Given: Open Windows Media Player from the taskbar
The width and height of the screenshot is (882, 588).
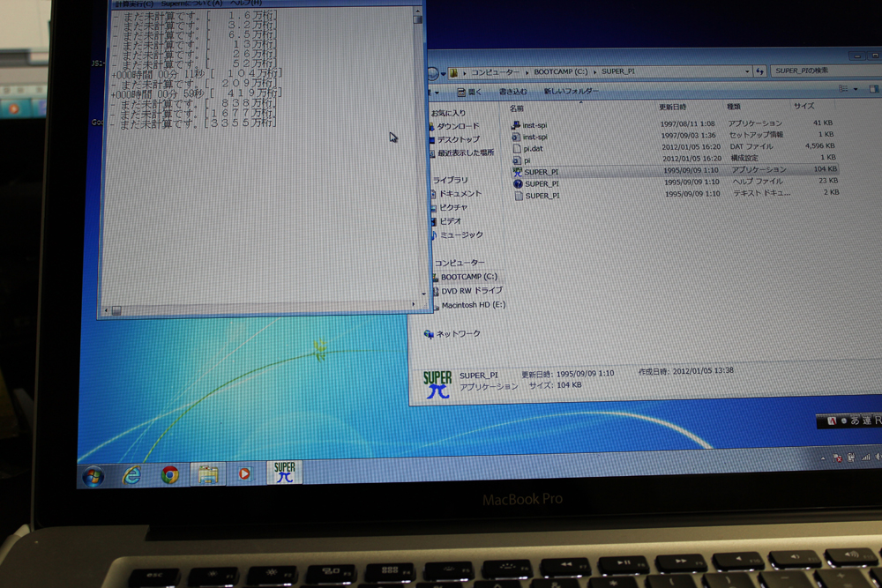Looking at the screenshot, I should pos(244,474).
